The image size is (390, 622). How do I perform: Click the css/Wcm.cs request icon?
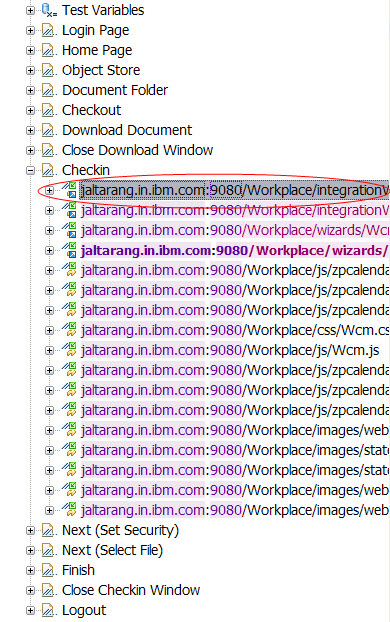click(69, 330)
